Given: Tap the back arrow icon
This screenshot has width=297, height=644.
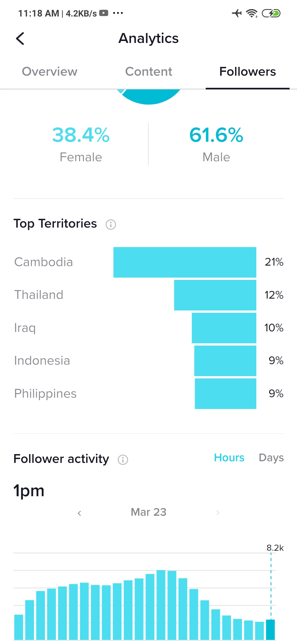Looking at the screenshot, I should [20, 39].
